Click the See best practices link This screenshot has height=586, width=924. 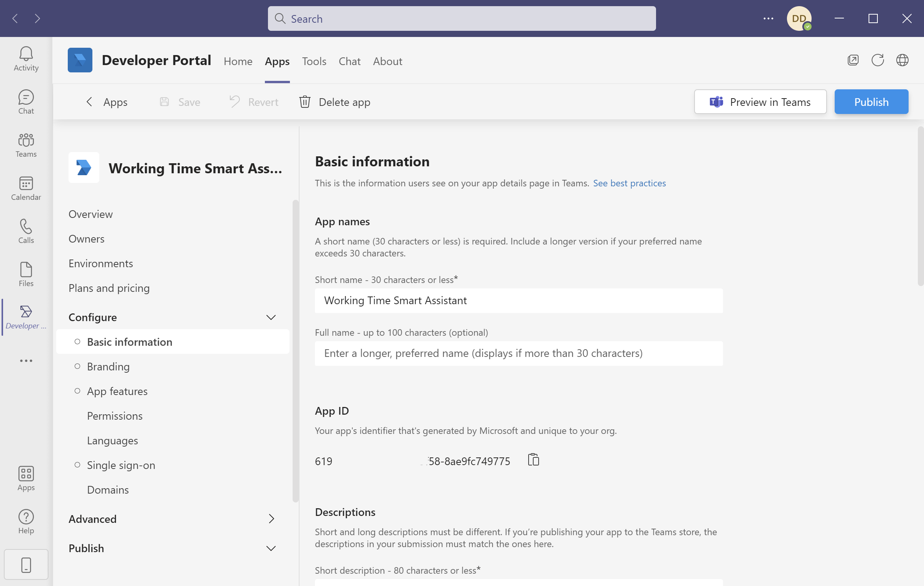point(629,182)
